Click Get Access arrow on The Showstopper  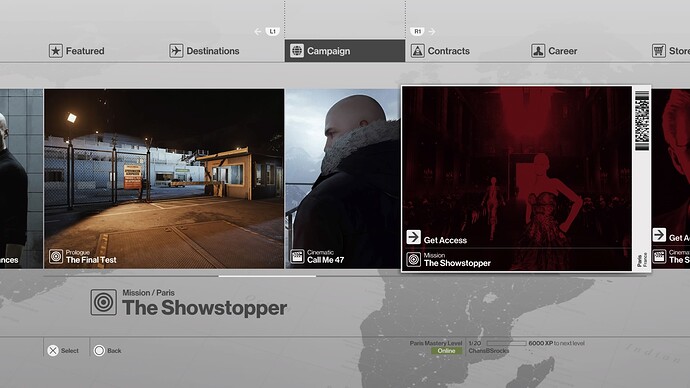pos(414,237)
